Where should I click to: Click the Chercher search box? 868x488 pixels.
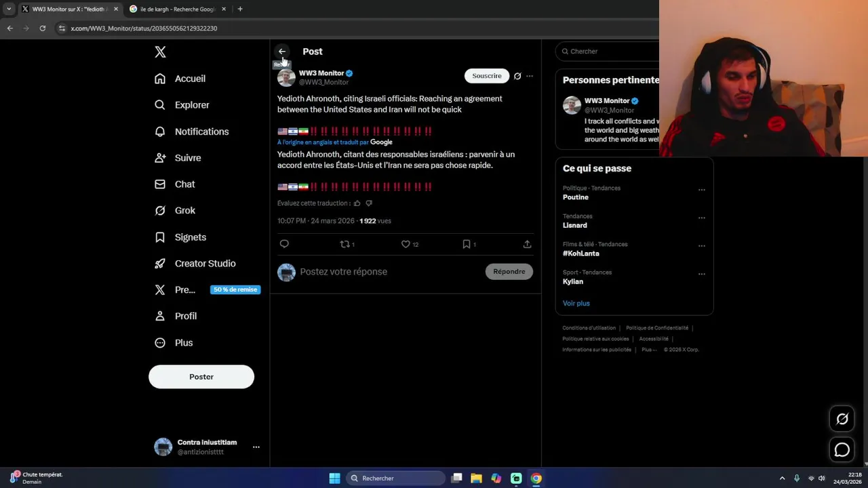(608, 52)
